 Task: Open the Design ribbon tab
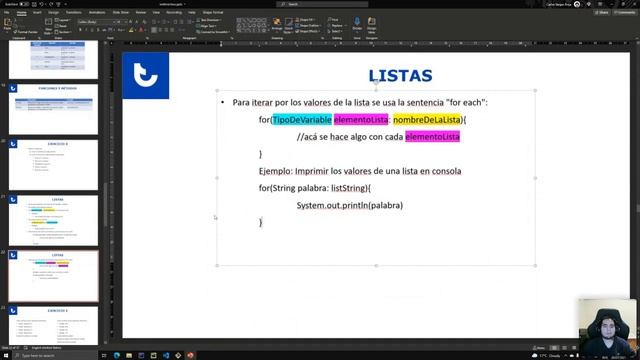pos(53,13)
